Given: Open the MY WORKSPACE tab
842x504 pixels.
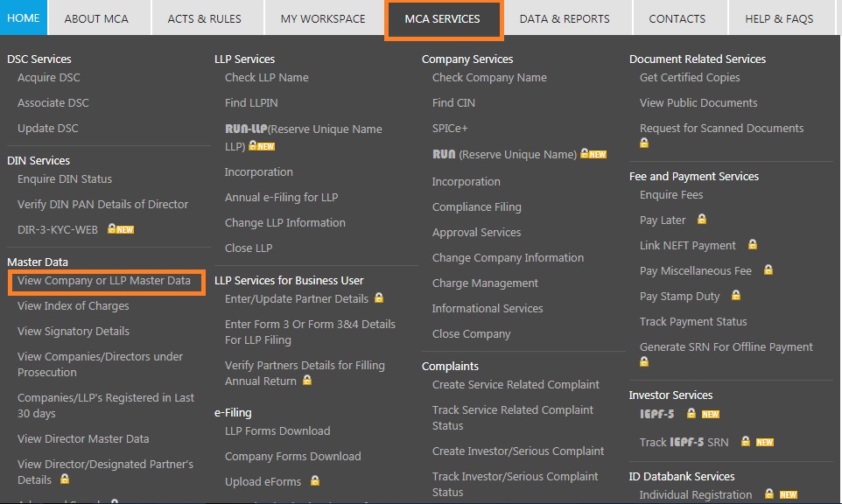Looking at the screenshot, I should (323, 18).
